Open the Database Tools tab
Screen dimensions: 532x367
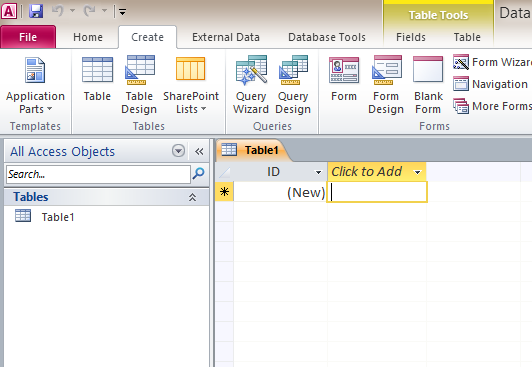327,37
